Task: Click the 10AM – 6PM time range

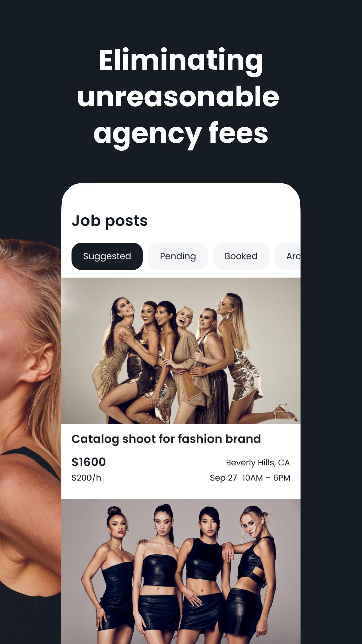Action: click(266, 478)
